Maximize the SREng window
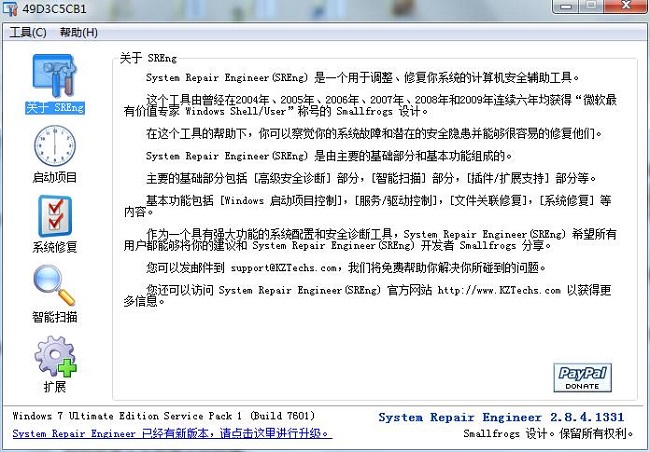Viewport: 650px width, 452px height. 591,6
